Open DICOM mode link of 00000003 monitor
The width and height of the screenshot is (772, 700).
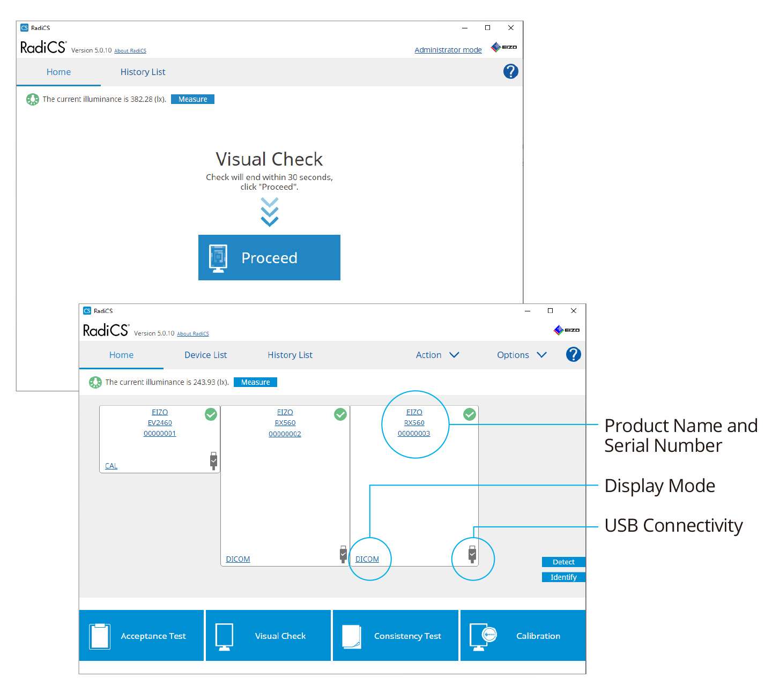tap(367, 559)
